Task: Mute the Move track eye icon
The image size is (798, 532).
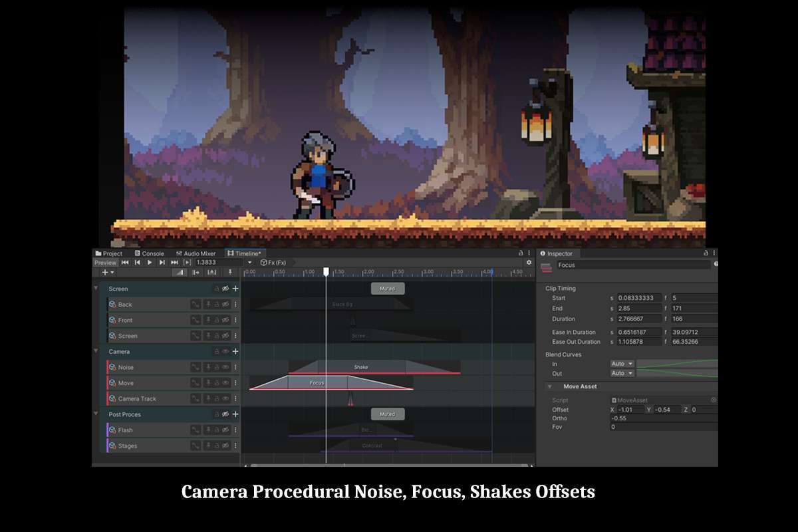Action: point(225,383)
